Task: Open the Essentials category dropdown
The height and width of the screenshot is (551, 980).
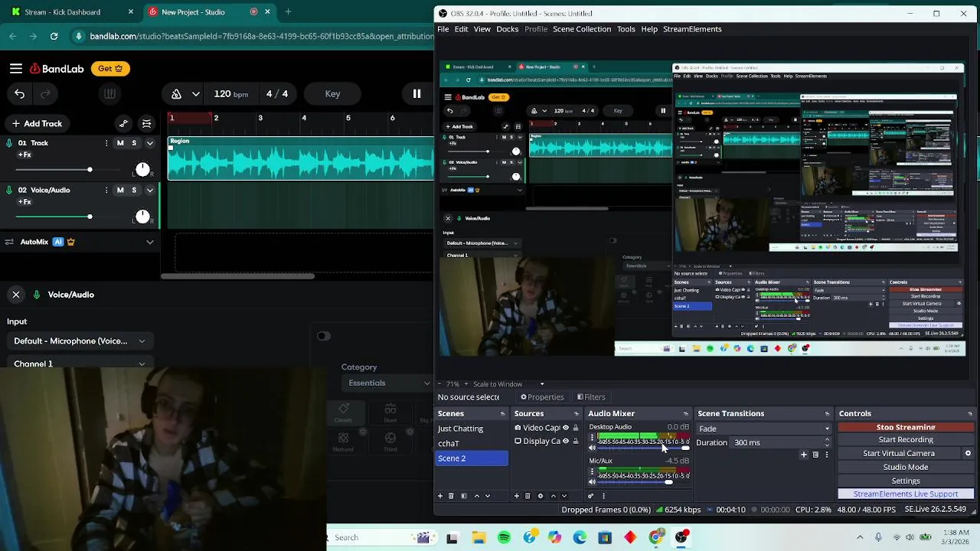Action: point(389,383)
